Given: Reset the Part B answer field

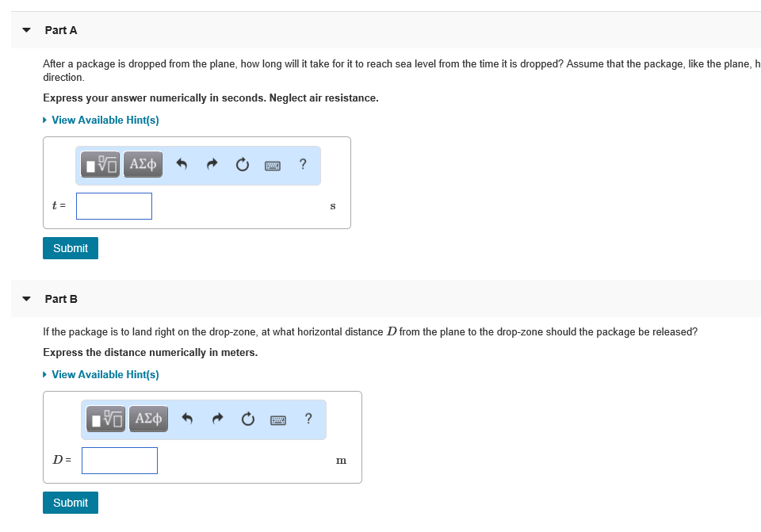Looking at the screenshot, I should click(247, 419).
